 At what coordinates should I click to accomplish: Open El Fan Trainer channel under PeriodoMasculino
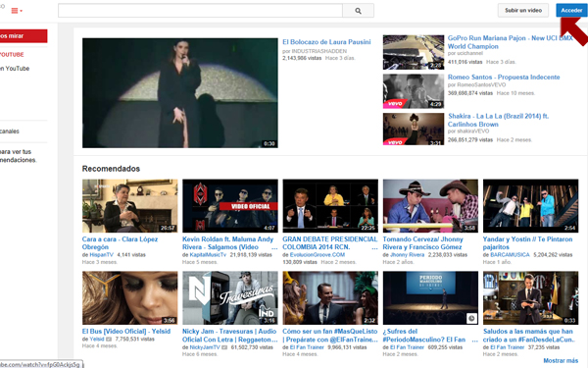coord(408,347)
